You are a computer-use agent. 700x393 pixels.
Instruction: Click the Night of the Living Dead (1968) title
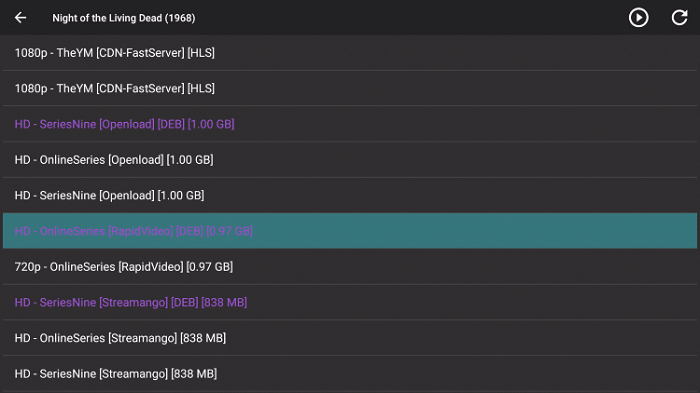click(x=124, y=18)
